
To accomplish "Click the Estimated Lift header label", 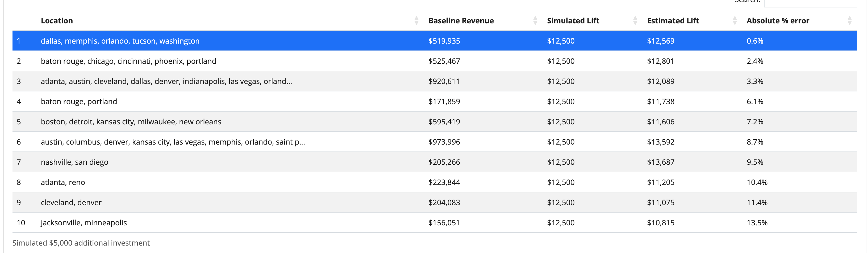I will (673, 20).
